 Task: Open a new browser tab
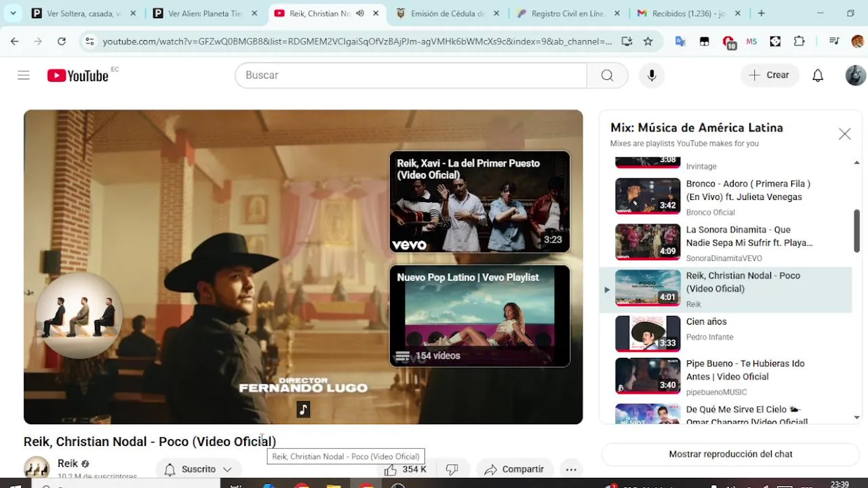coord(762,13)
